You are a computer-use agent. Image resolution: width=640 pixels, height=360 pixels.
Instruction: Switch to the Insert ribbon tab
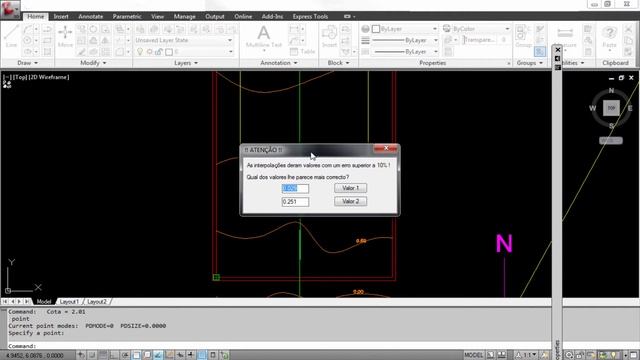61,16
